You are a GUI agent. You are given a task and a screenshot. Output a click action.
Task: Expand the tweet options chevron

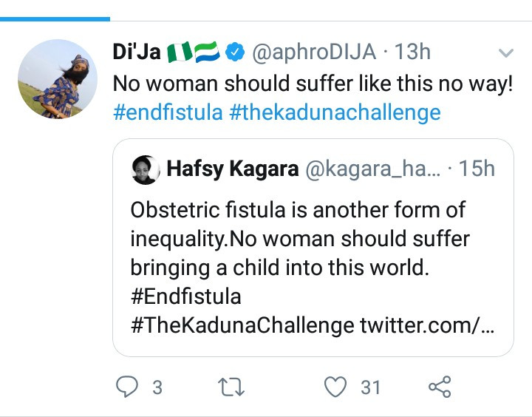[x=506, y=53]
